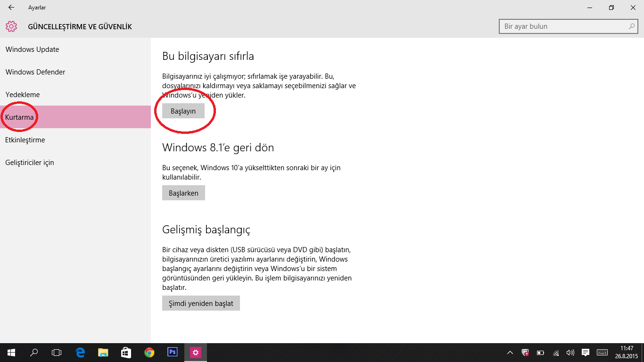The height and width of the screenshot is (362, 644).
Task: Open File Explorer from the taskbar
Action: 103,353
